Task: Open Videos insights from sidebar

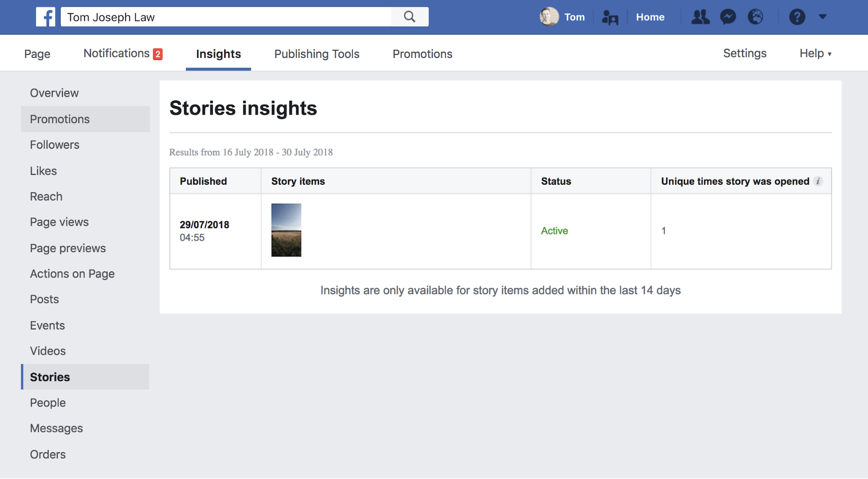Action: tap(48, 351)
